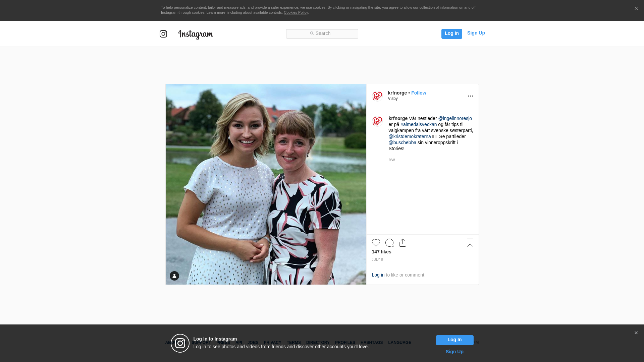Save the post with bookmark icon
The image size is (644, 362).
470,243
